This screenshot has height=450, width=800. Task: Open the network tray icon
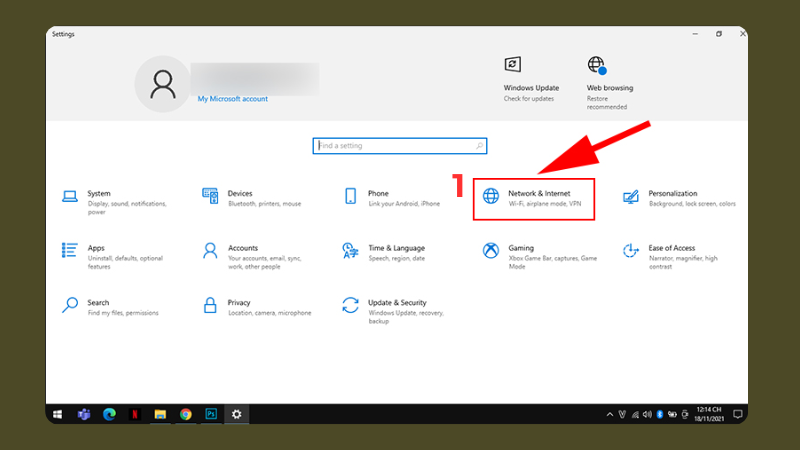coord(635,414)
